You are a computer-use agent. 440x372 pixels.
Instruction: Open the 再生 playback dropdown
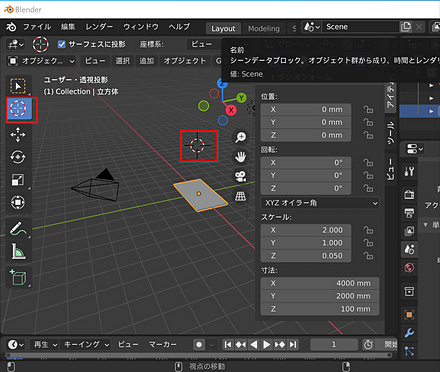tap(45, 344)
